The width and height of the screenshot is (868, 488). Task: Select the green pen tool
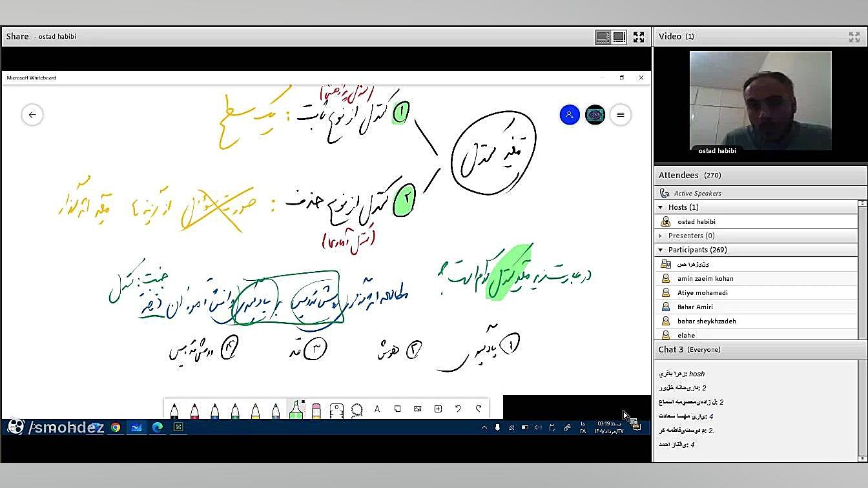click(x=235, y=411)
